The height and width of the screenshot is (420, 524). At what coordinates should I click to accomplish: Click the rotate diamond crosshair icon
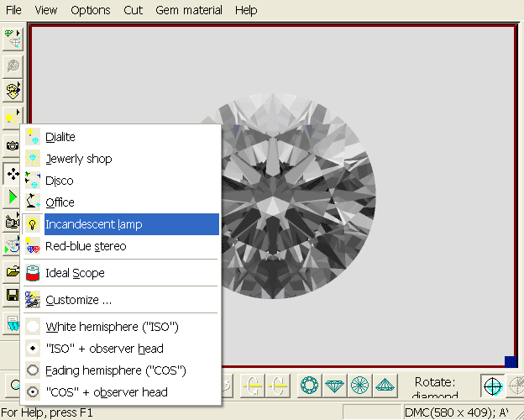coord(494,386)
